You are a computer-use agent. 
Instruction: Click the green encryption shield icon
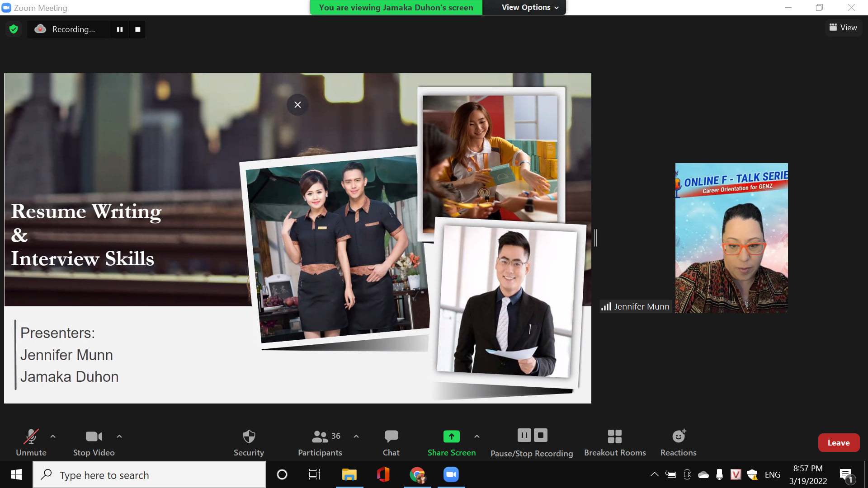coord(14,29)
